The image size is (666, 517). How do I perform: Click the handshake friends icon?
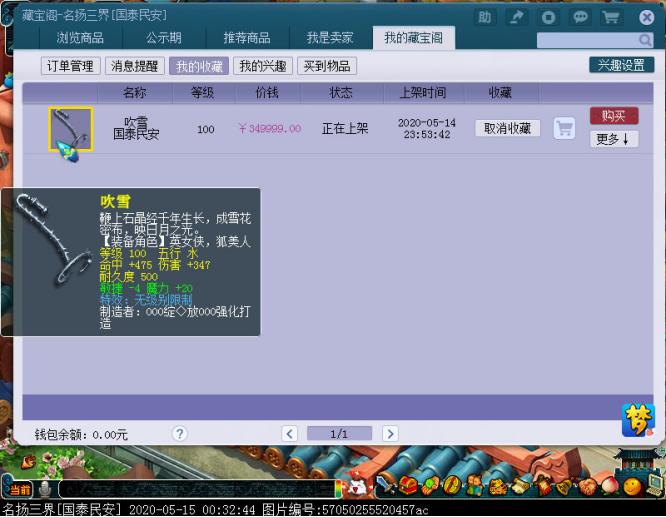[x=587, y=486]
